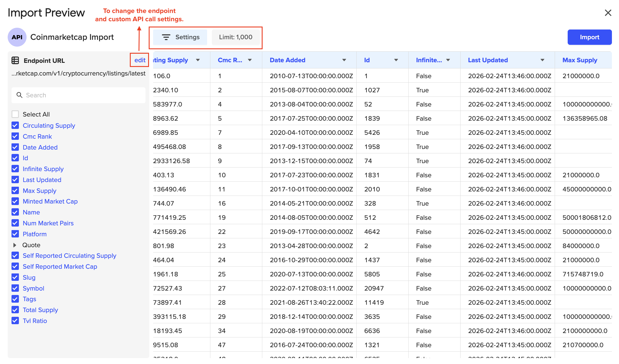Uncheck the Circulating Supply checkbox
The image size is (619, 364).
click(15, 125)
